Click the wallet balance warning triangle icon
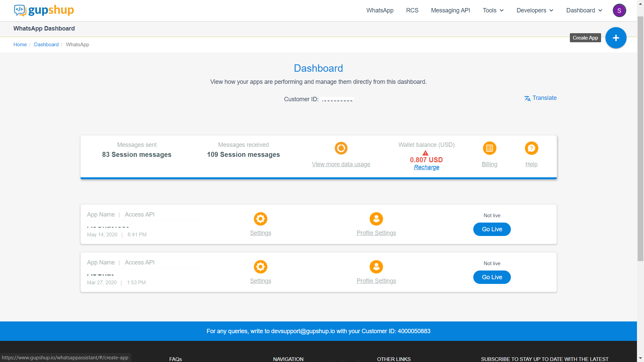Viewport: 644px width, 362px height. click(425, 153)
